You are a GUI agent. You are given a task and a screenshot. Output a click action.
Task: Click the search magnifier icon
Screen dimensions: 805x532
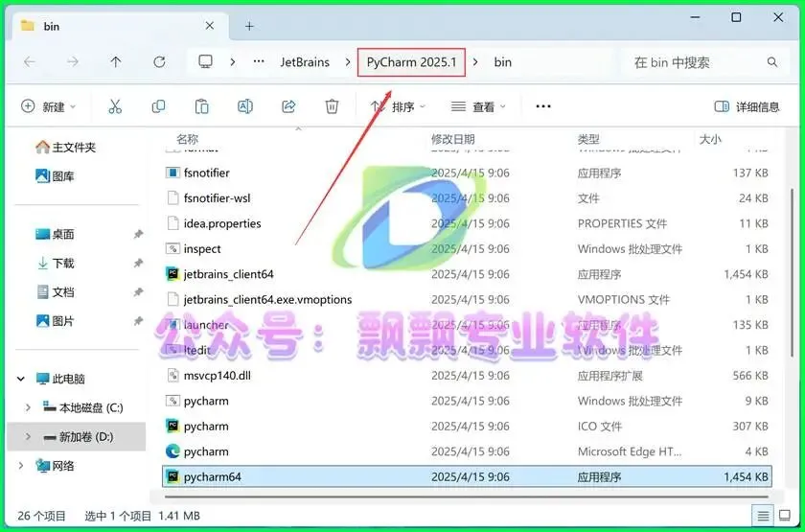tap(772, 62)
